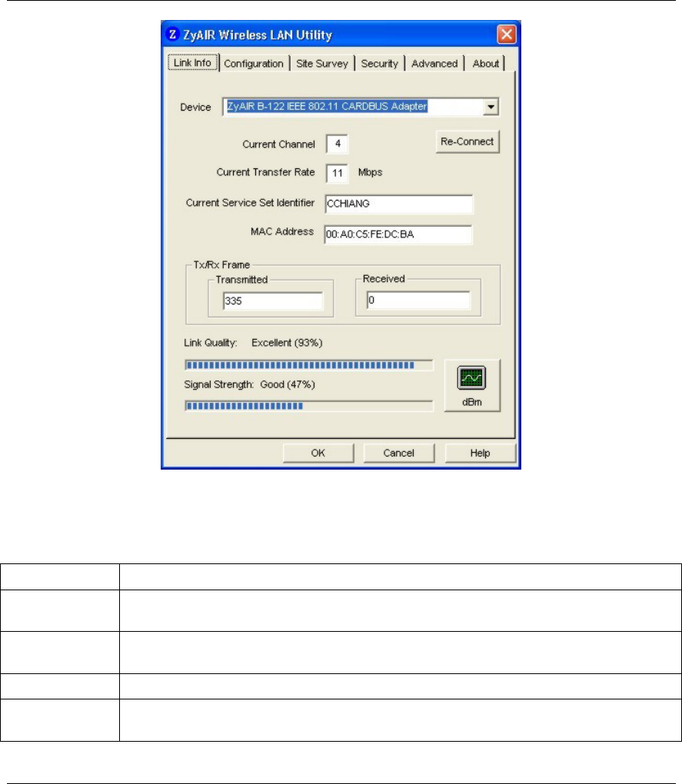Click the Service Set Identifier field CCHIANG

398,204
